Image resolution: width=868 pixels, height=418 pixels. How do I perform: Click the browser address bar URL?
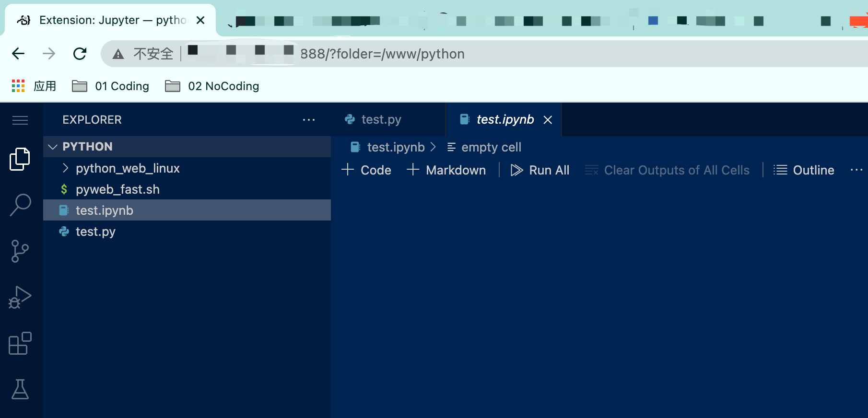click(x=382, y=54)
